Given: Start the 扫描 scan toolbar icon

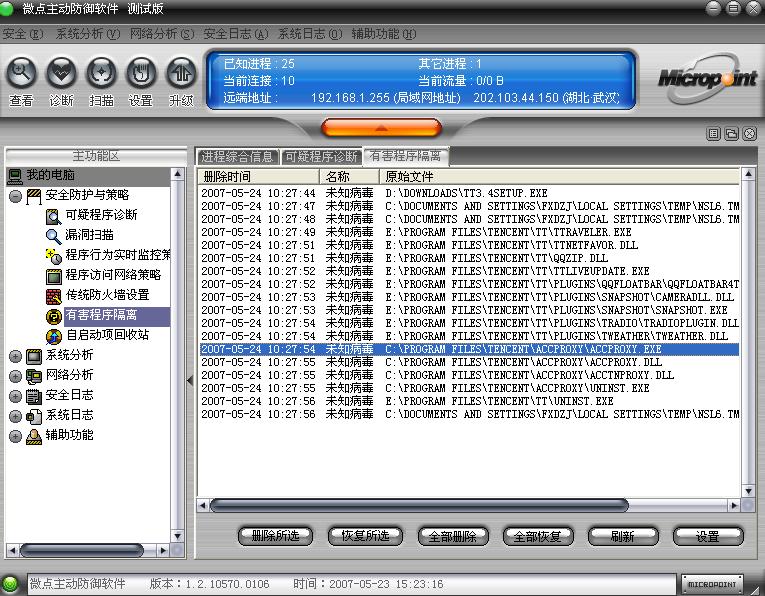Looking at the screenshot, I should point(101,73).
